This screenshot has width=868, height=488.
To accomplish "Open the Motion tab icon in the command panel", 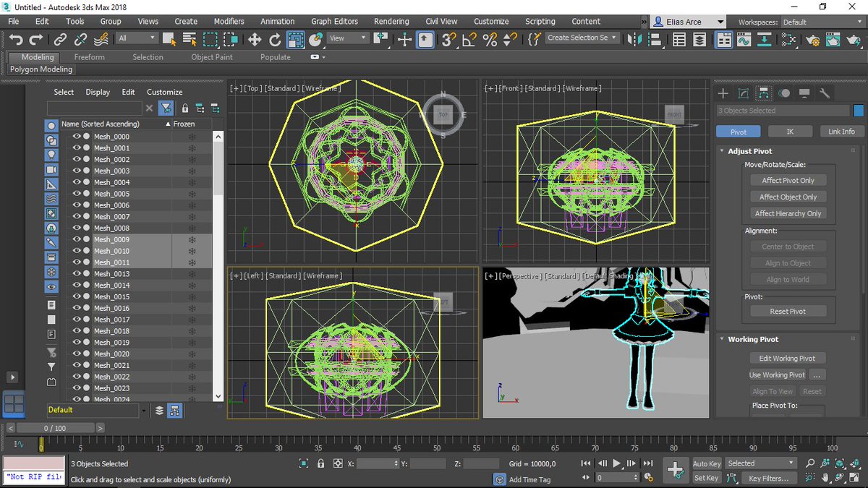I will point(784,93).
